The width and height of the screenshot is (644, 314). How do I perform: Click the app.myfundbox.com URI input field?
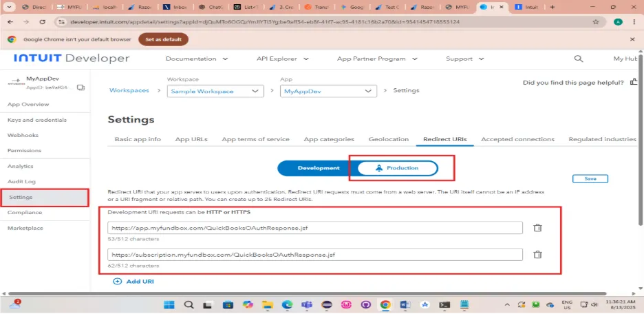[315, 228]
